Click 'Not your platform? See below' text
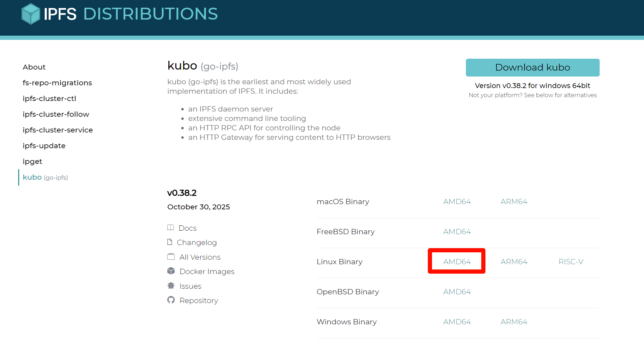Image resolution: width=644 pixels, height=353 pixels. (533, 95)
